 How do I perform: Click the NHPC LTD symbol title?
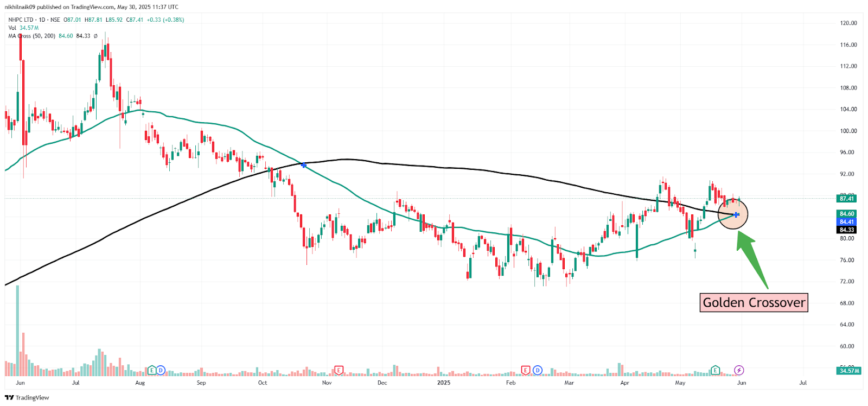[x=21, y=20]
